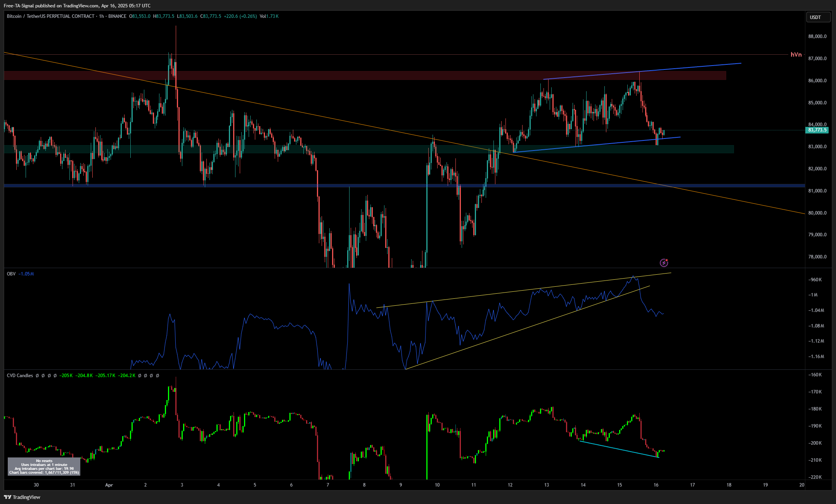Click the 16 date label on time axis
The height and width of the screenshot is (504, 836).
656,485
